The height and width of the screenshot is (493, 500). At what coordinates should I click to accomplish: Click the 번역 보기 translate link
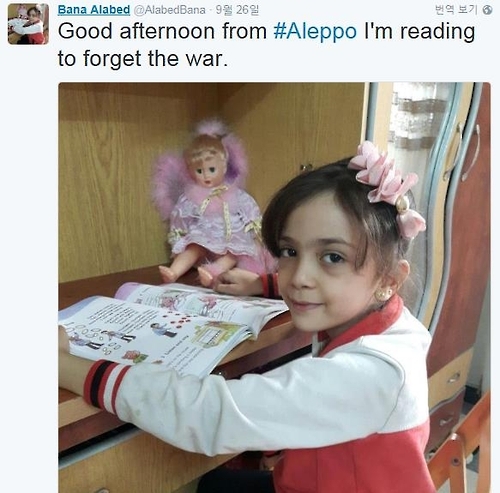[456, 10]
